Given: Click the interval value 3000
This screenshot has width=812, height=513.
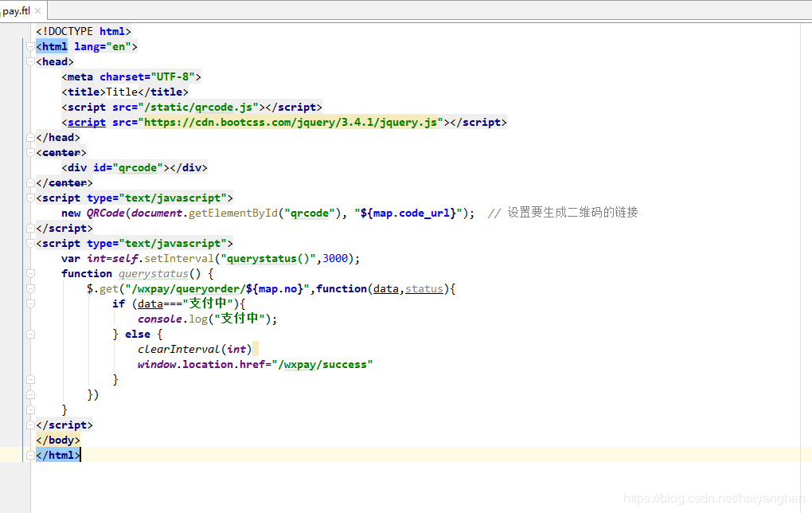Looking at the screenshot, I should pos(335,259).
